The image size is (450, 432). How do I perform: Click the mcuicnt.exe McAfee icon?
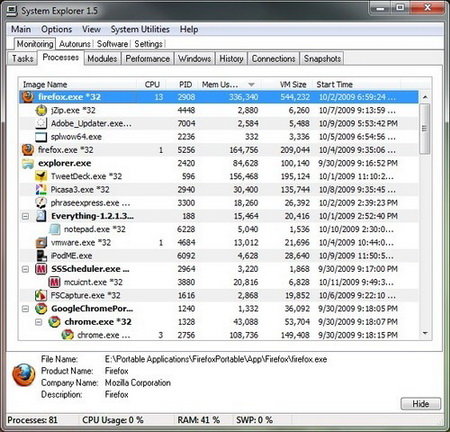point(54,282)
